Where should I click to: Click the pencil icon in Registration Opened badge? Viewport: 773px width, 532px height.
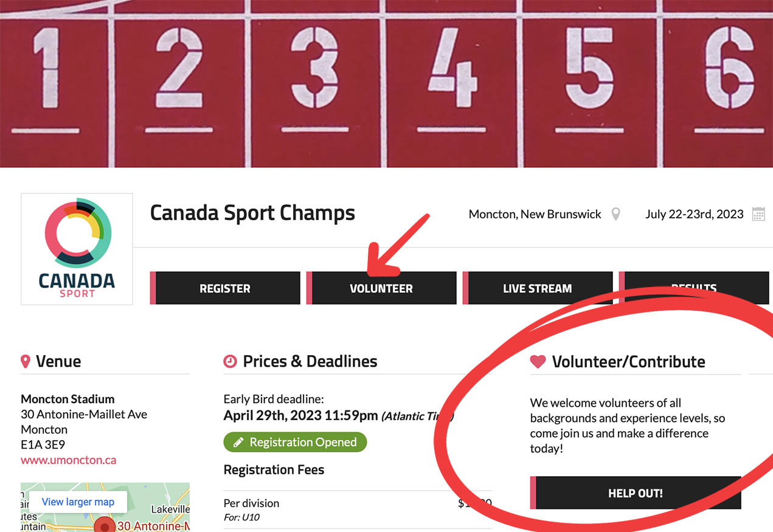pyautogui.click(x=238, y=442)
